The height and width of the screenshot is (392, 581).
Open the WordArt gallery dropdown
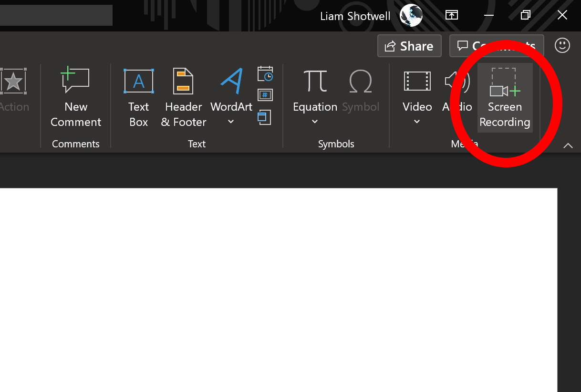231,122
